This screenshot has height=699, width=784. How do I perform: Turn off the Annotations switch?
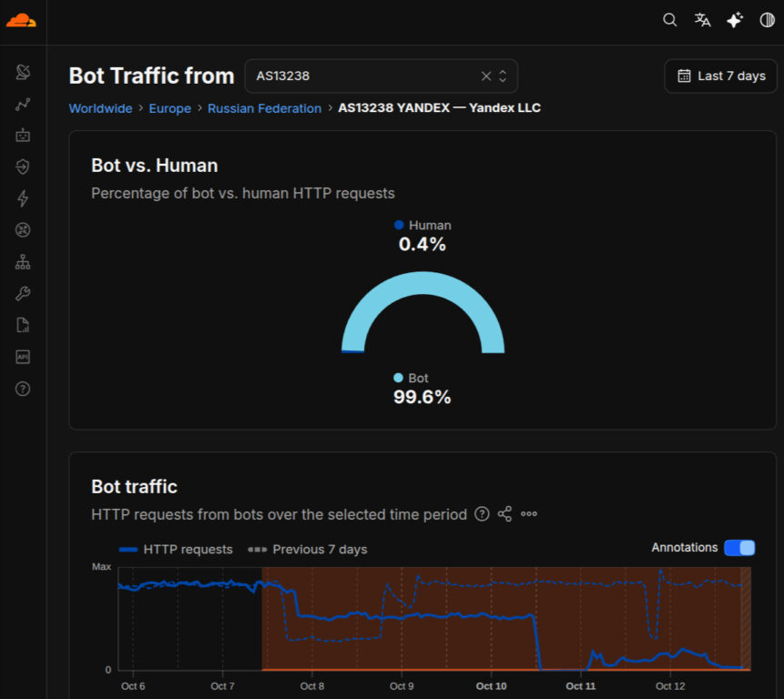tap(739, 548)
